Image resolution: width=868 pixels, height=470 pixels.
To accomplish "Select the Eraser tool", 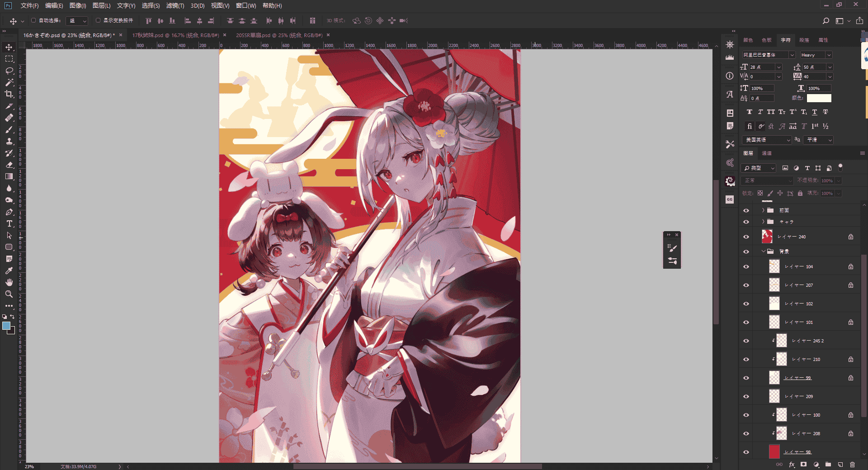I will coord(9,165).
